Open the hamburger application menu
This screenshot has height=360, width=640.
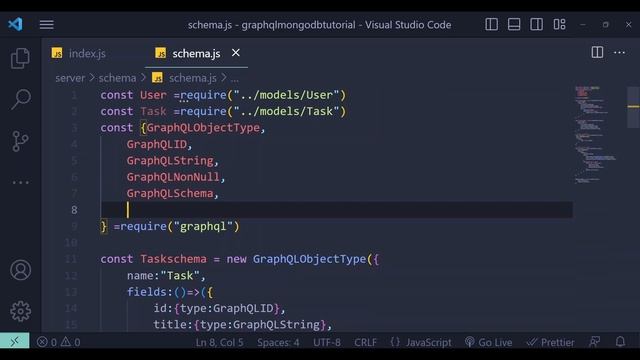(x=47, y=24)
